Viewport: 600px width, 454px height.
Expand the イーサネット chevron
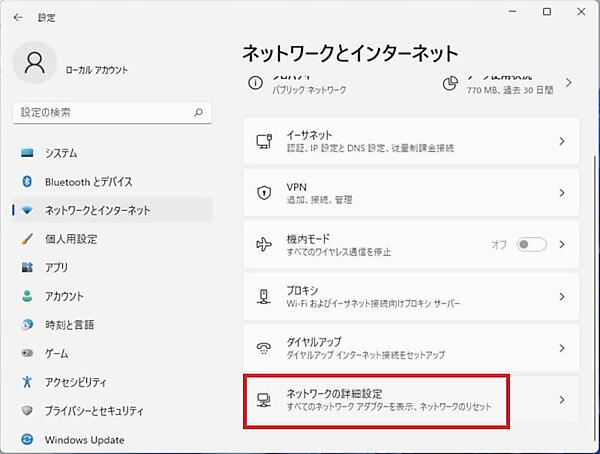(x=562, y=141)
